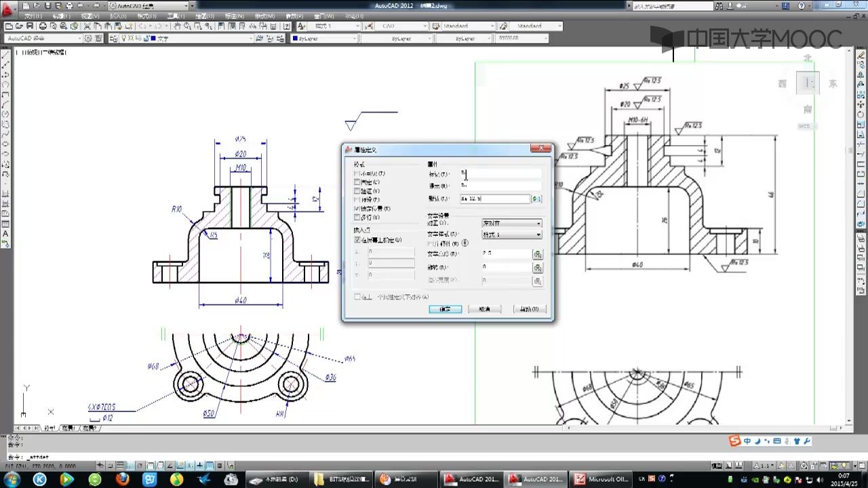868x488 pixels.
Task: Click Undo in the Quick Access toolbar
Action: pyautogui.click(x=80, y=5)
